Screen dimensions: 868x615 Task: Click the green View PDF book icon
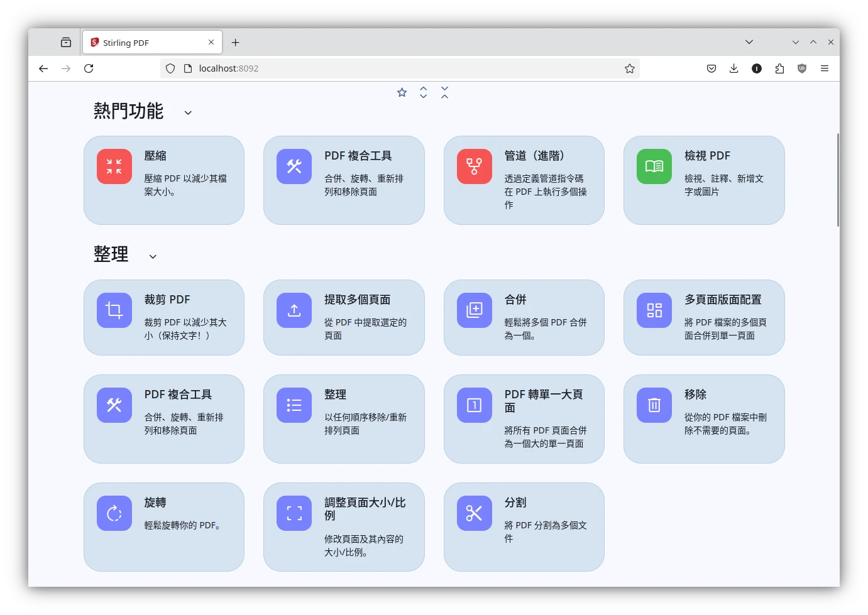coord(654,166)
